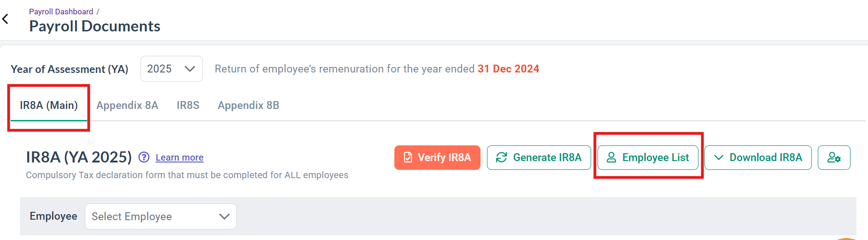Select the Appendix 8B tab
This screenshot has height=240, width=868.
(x=248, y=105)
